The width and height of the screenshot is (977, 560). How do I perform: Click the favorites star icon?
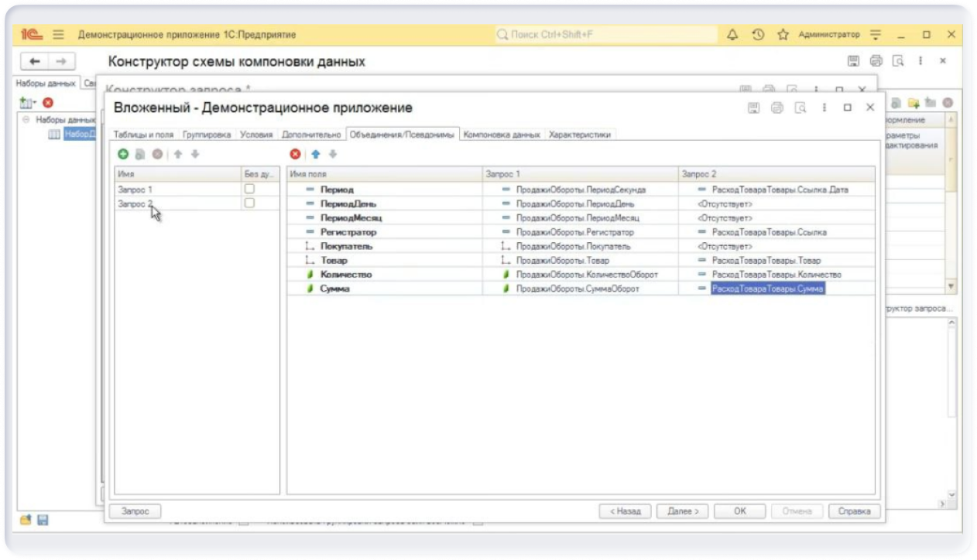tap(783, 35)
